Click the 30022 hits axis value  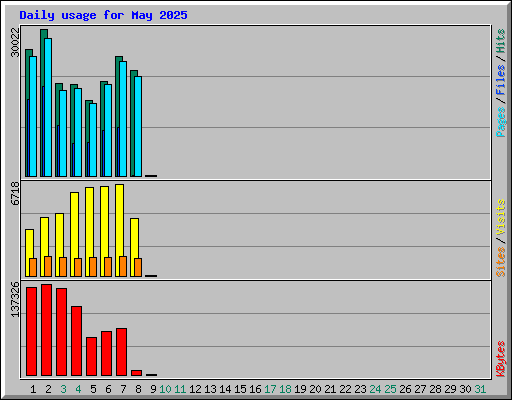pyautogui.click(x=15, y=42)
